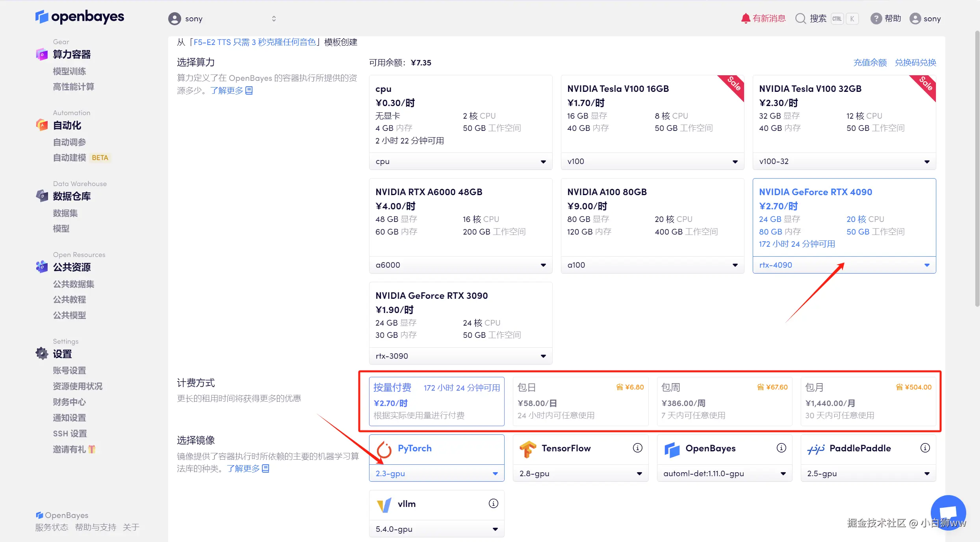Open TensorFlow image info icon
The height and width of the screenshot is (542, 980).
(637, 448)
